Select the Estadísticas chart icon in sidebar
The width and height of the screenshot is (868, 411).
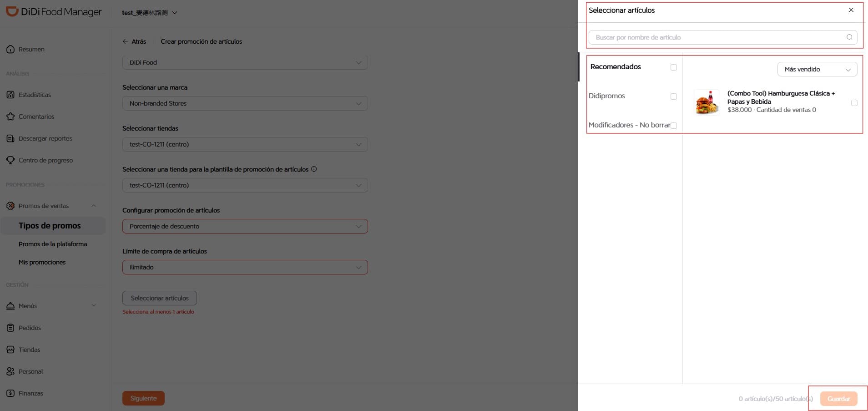[10, 94]
